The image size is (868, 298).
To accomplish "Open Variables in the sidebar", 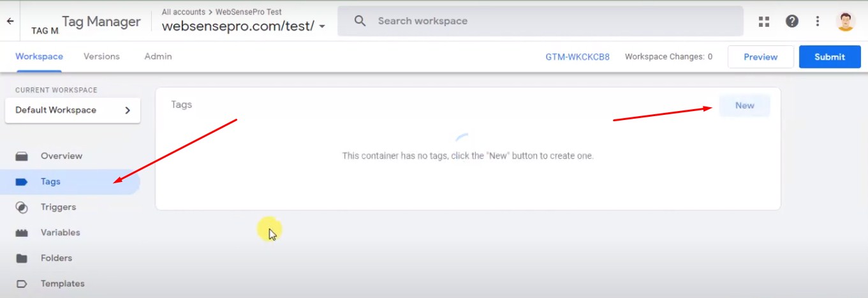I will tap(70, 233).
